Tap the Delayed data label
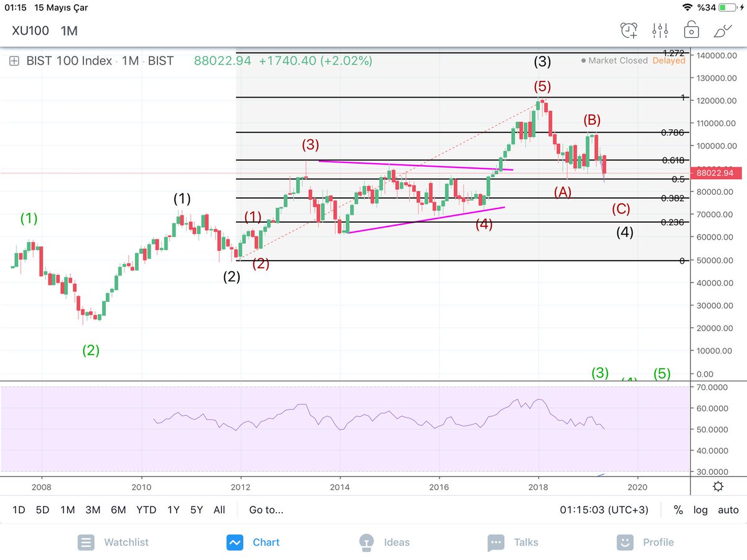This screenshot has width=747, height=560. (x=669, y=60)
